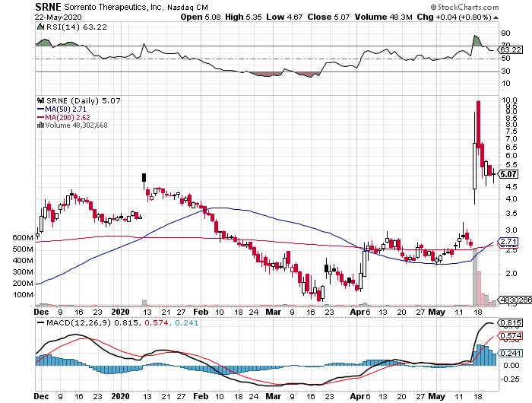The height and width of the screenshot is (403, 532).
Task: Click the 5.07 current price tag
Action: [x=508, y=174]
